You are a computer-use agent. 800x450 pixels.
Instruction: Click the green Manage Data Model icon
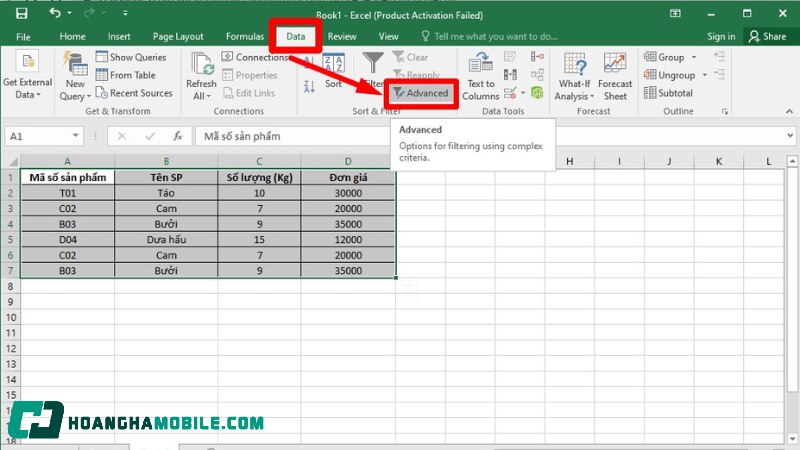pos(537,93)
